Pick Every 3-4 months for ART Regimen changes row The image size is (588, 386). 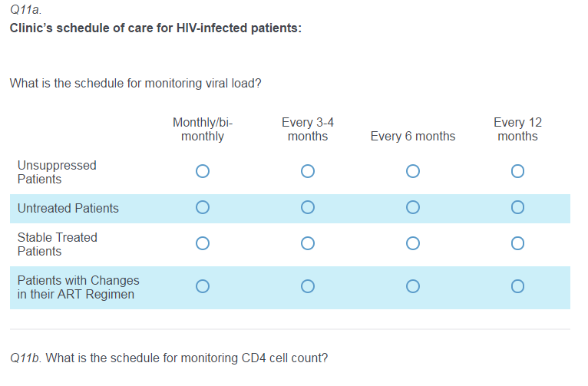[308, 286]
